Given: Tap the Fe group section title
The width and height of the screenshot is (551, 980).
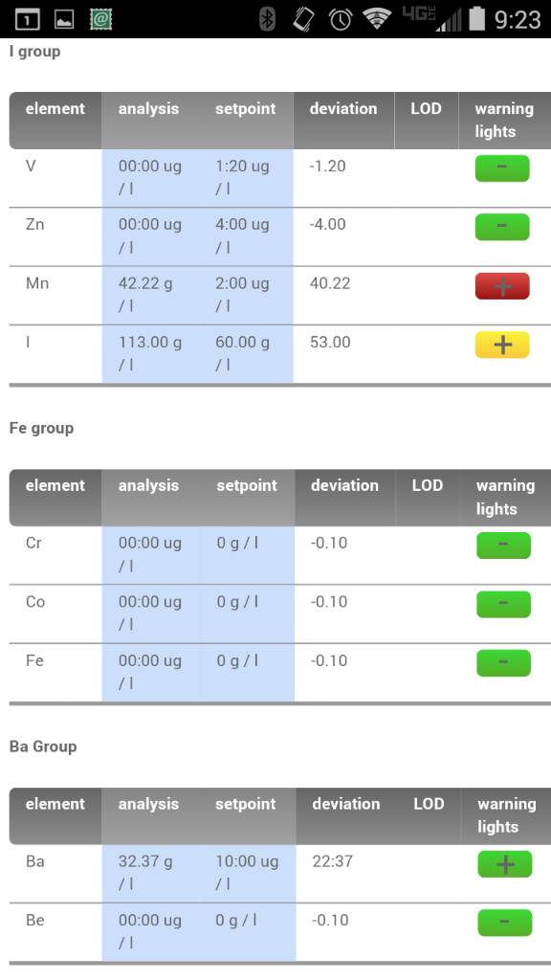Looking at the screenshot, I should (41, 428).
